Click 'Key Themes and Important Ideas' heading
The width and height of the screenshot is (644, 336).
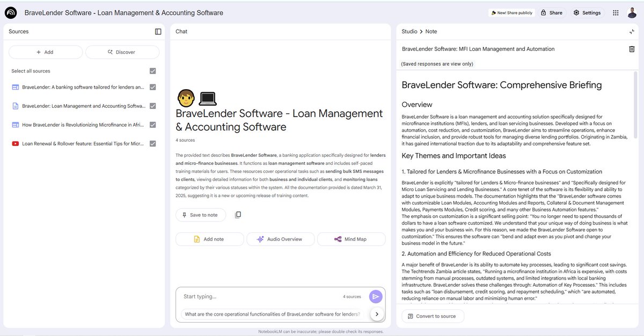[453, 156]
